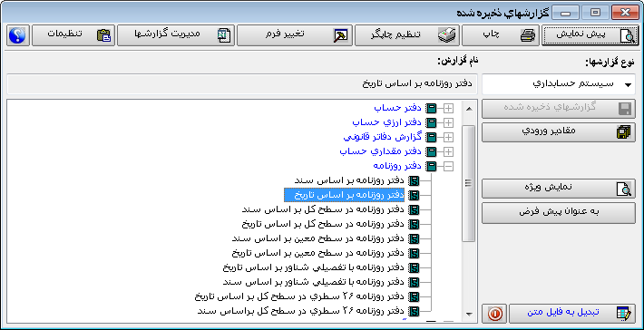Click report icon of دفتر روزنامه بر اساس سند
The image size is (644, 330).
pyautogui.click(x=415, y=180)
